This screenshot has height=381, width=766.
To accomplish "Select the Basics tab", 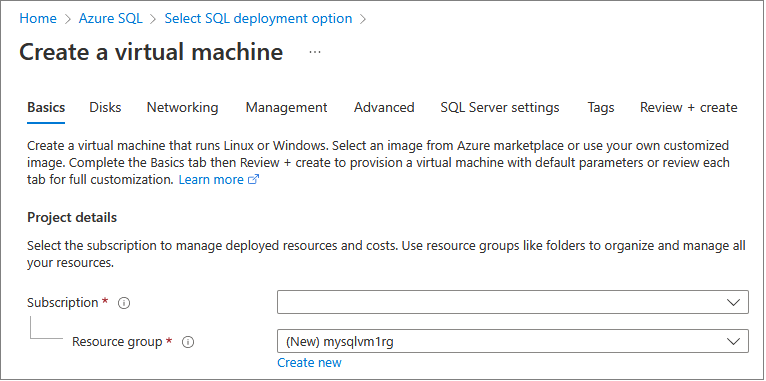I will tap(46, 107).
